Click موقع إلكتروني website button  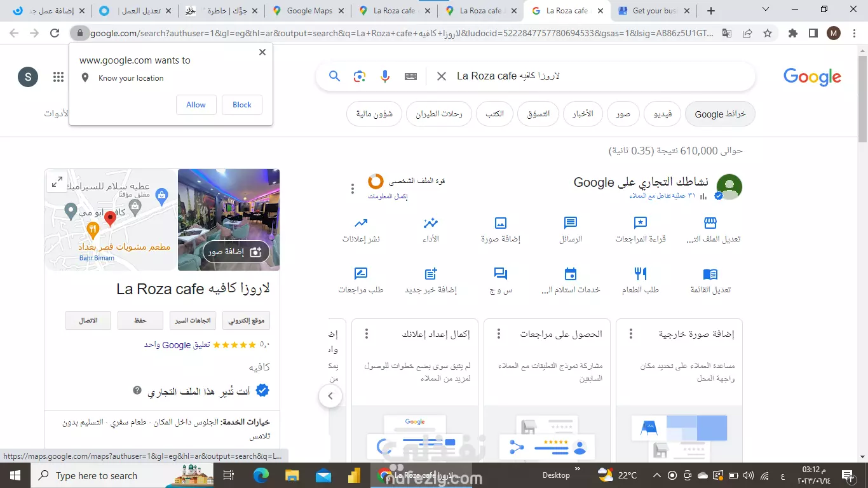[x=246, y=321]
